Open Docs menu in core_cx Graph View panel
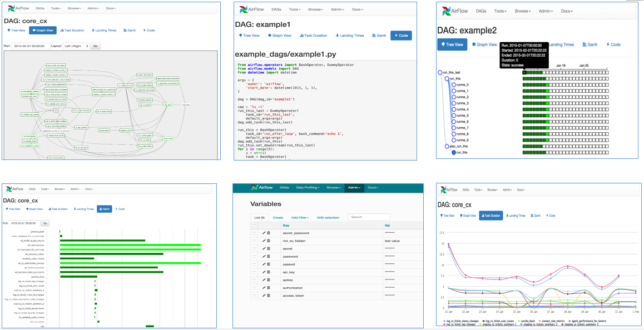 click(110, 8)
